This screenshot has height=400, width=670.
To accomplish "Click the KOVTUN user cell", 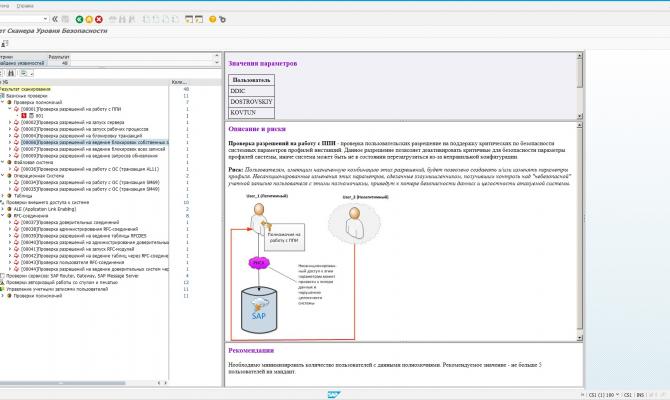I will pos(251,112).
